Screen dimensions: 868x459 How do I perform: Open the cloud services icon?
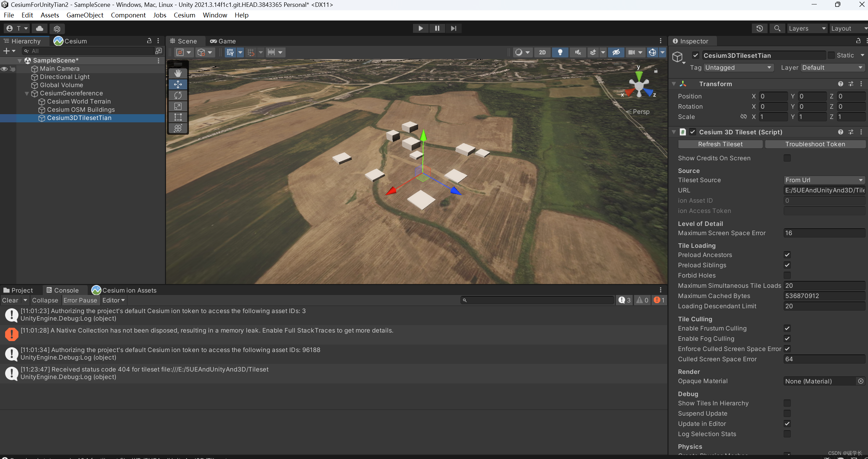tap(40, 28)
